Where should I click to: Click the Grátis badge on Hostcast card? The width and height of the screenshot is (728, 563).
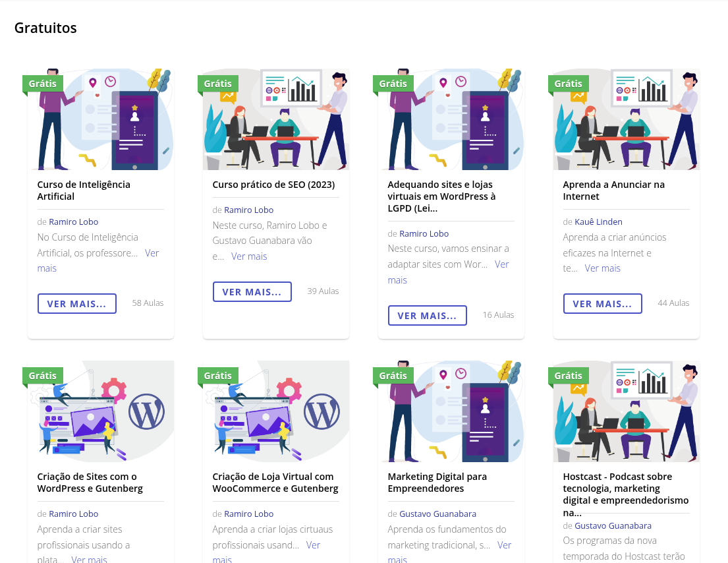click(x=569, y=375)
